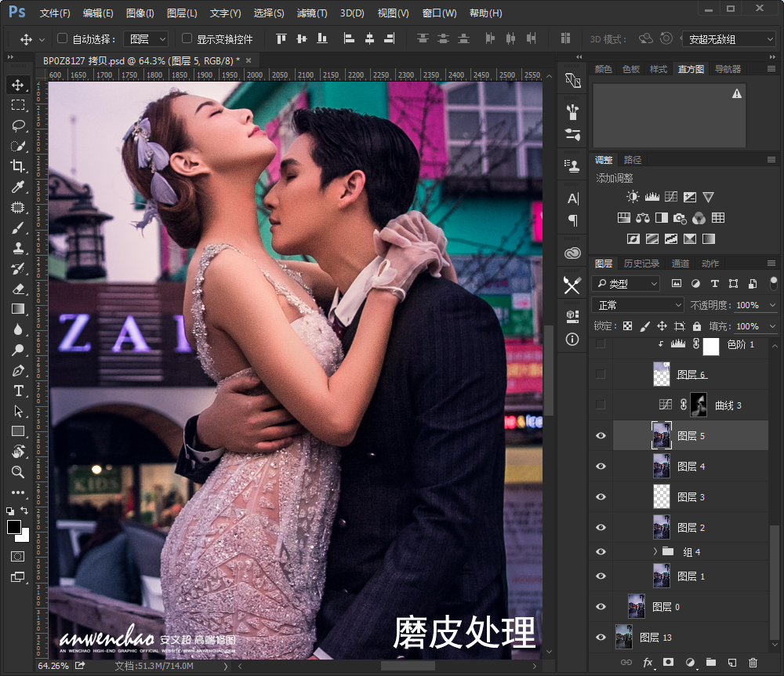
Task: Hide layer 图层 0 via eye icon
Action: [601, 606]
